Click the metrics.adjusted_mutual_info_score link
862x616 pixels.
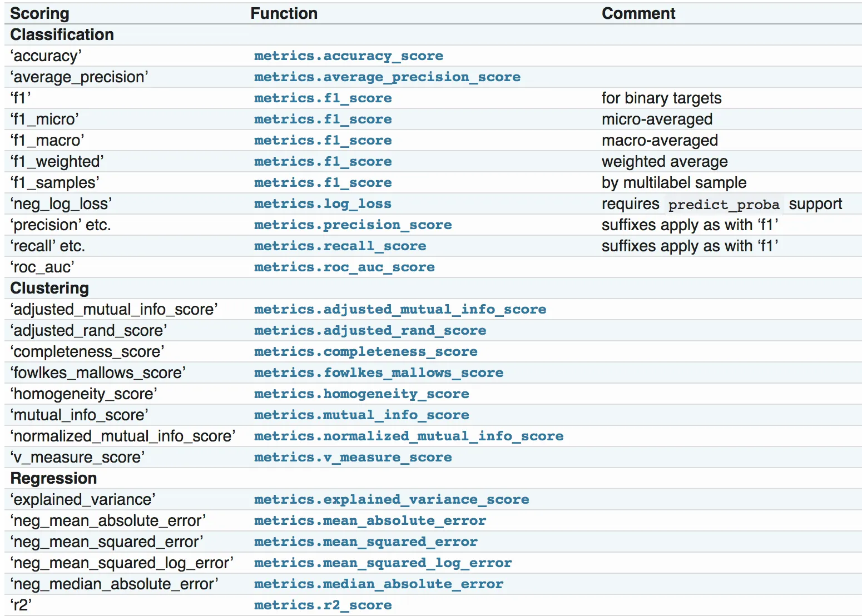point(400,310)
